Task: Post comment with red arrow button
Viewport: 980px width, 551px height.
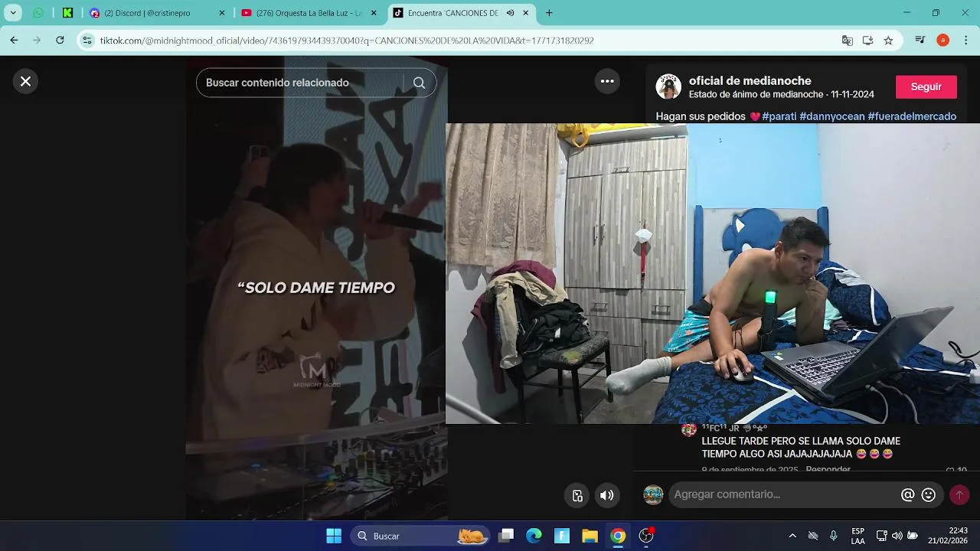Action: point(959,494)
